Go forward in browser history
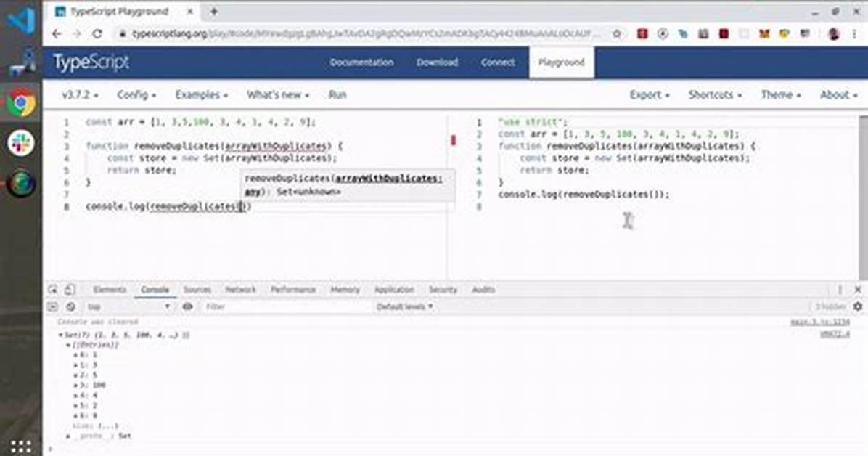 coord(77,34)
